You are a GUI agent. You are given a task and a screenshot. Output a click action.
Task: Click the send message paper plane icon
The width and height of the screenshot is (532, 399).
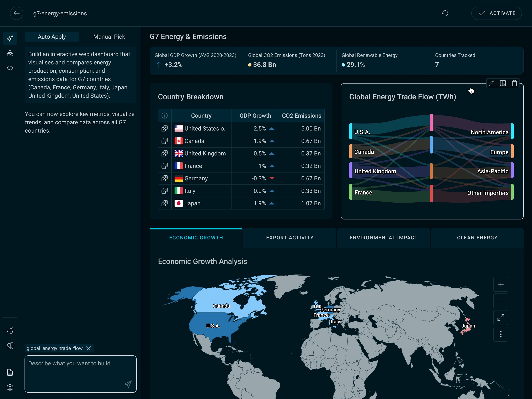128,384
